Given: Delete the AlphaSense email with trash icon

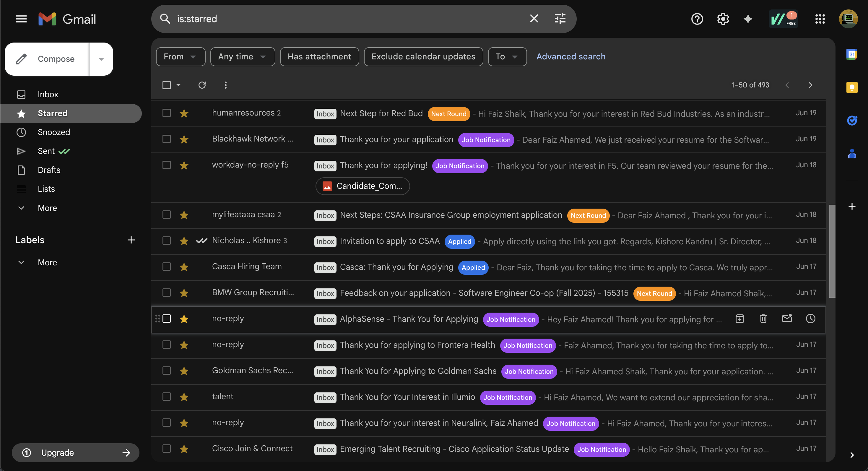Looking at the screenshot, I should (763, 318).
